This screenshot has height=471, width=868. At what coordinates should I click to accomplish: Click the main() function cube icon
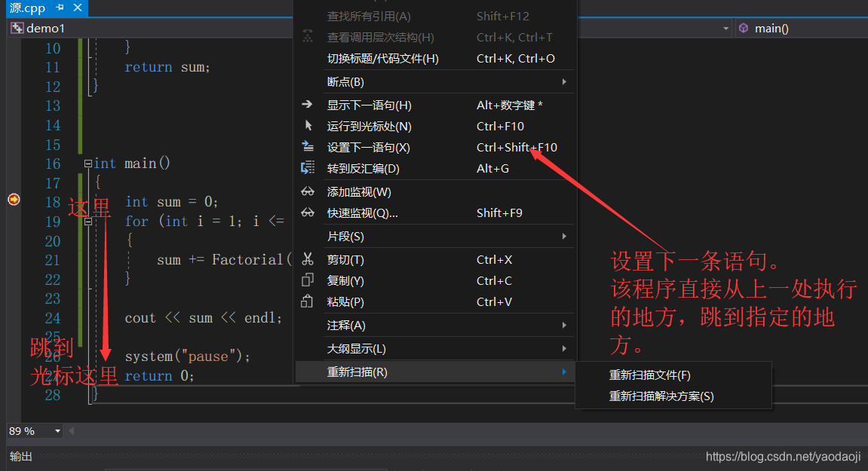coord(744,28)
